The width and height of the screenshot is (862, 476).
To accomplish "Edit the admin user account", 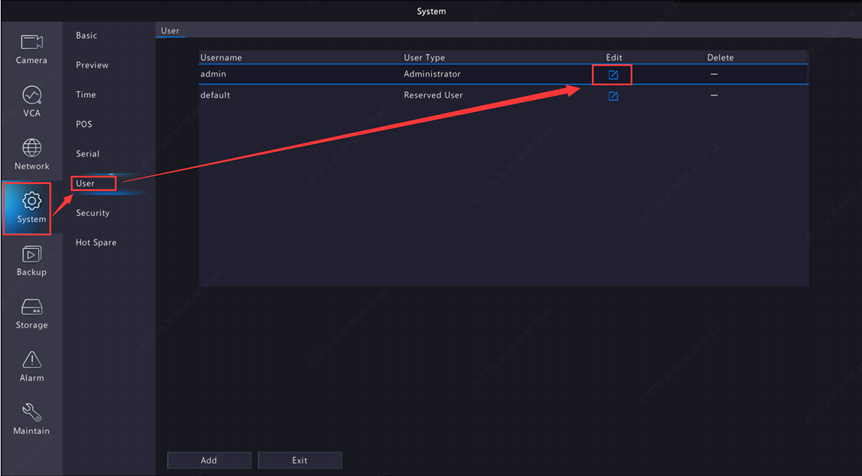I will (x=613, y=75).
